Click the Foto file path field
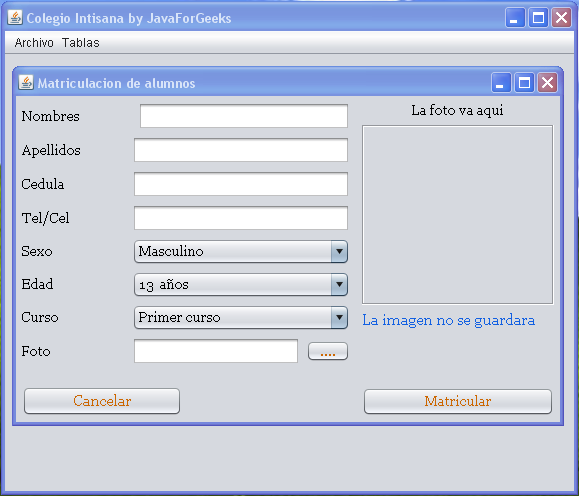 pyautogui.click(x=216, y=351)
